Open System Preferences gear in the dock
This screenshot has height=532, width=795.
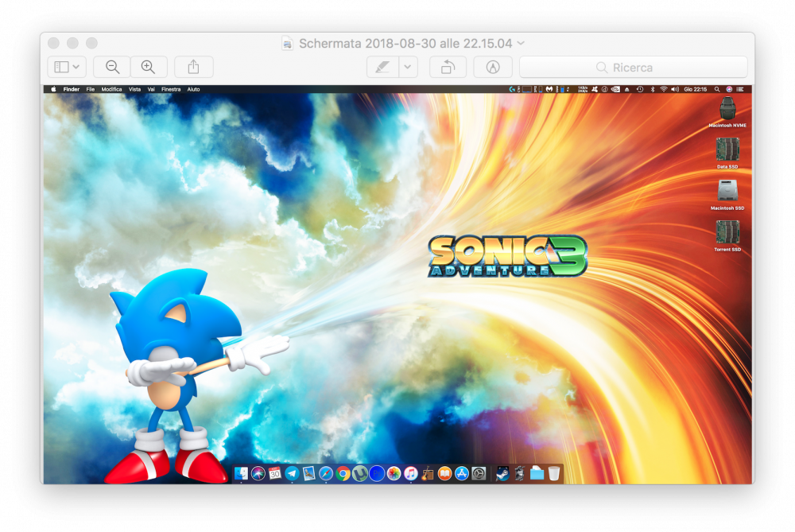coord(479,474)
